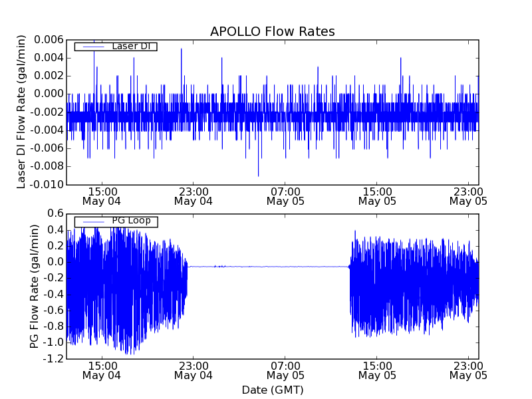Screen dimensions: 532x399
Task: Click the "Laser DI Flow Rate (gal/min)" axis label
Action: 22,112
